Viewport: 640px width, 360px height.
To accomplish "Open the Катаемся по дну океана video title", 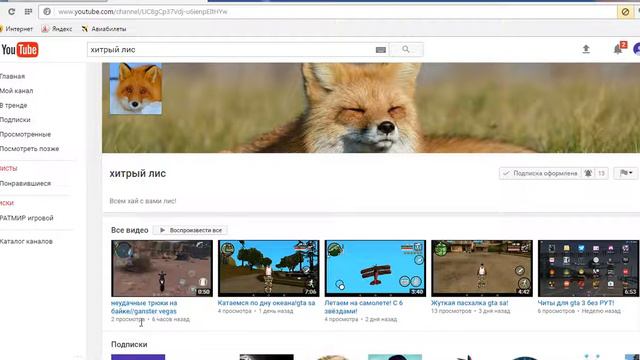I will (x=267, y=303).
